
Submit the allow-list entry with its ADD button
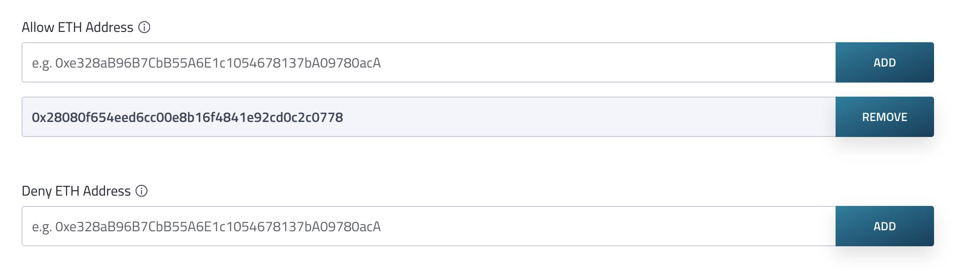(884, 62)
